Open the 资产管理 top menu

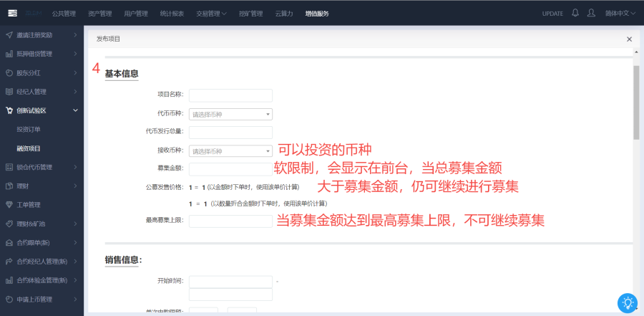coord(99,14)
